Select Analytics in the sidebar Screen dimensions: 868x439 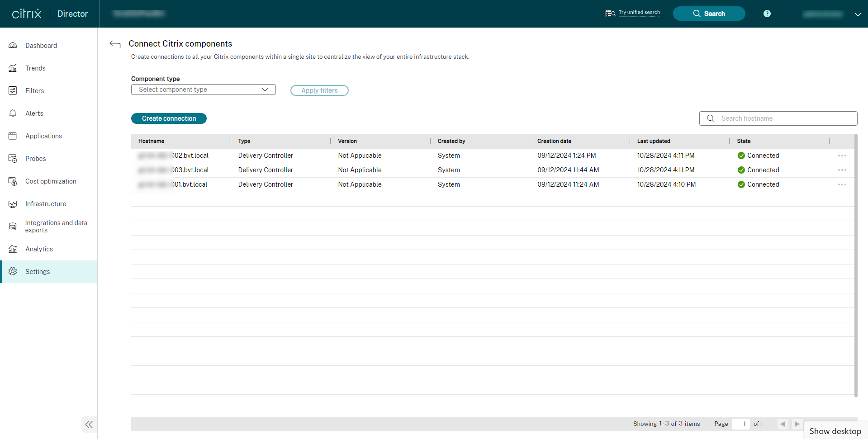point(39,249)
